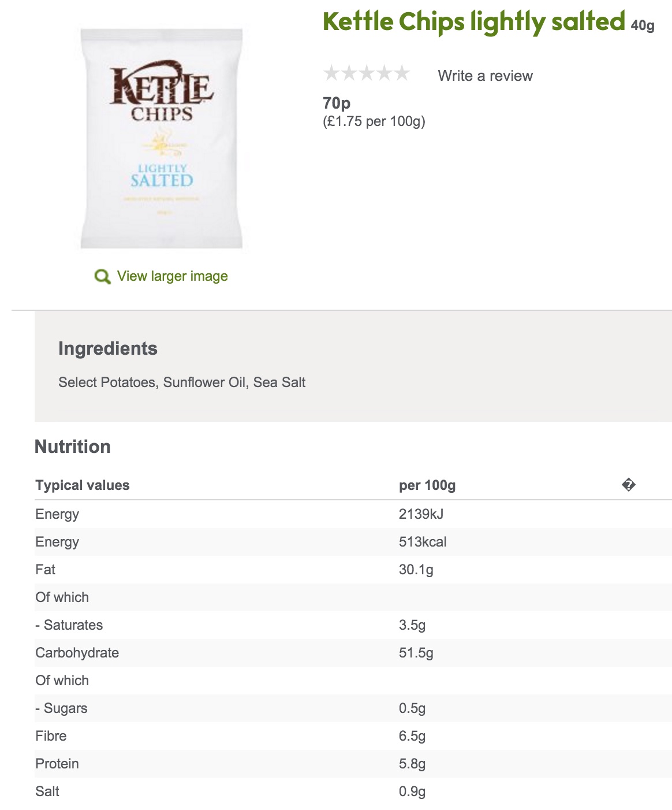Click the 70p price text
This screenshot has height=810, width=672.
(337, 103)
